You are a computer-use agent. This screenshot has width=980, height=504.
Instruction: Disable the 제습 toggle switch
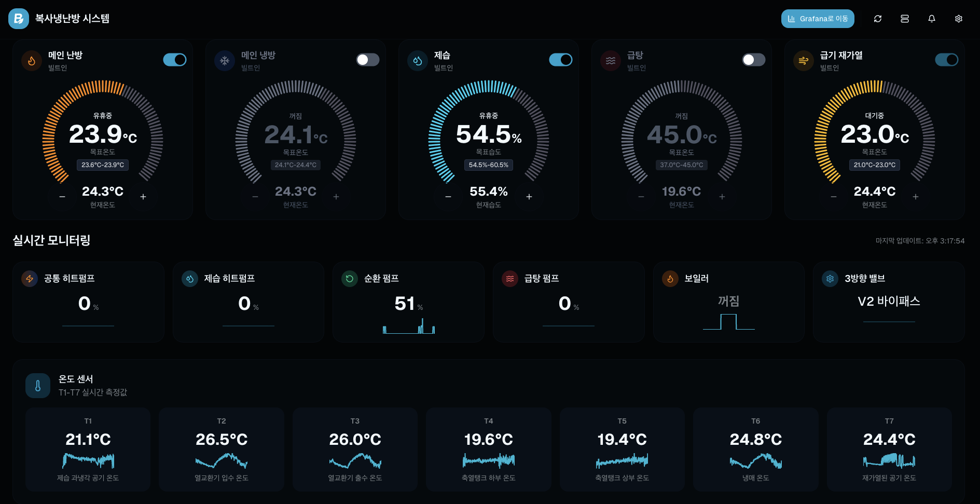pos(561,60)
